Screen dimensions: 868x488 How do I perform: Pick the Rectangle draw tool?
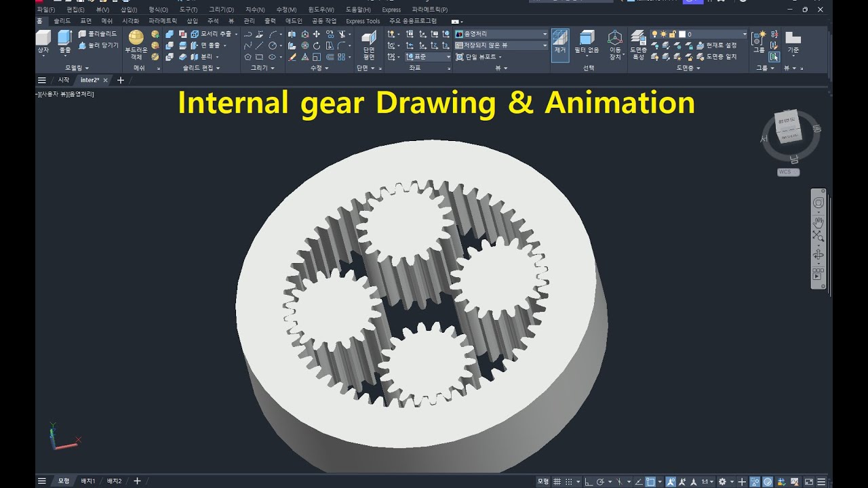click(260, 57)
